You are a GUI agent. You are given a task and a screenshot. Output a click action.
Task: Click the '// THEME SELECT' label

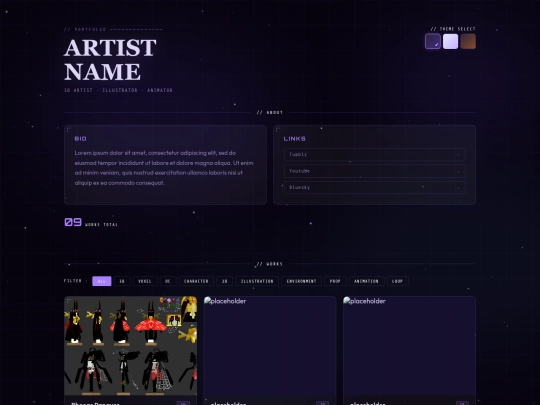point(453,29)
